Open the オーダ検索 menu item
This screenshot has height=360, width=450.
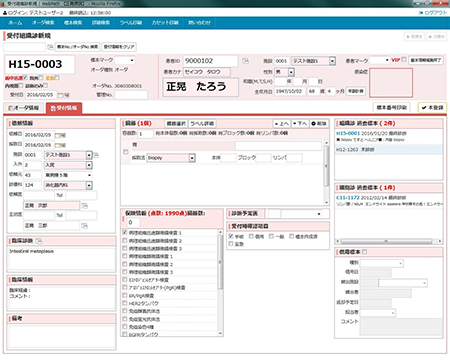coord(43,23)
